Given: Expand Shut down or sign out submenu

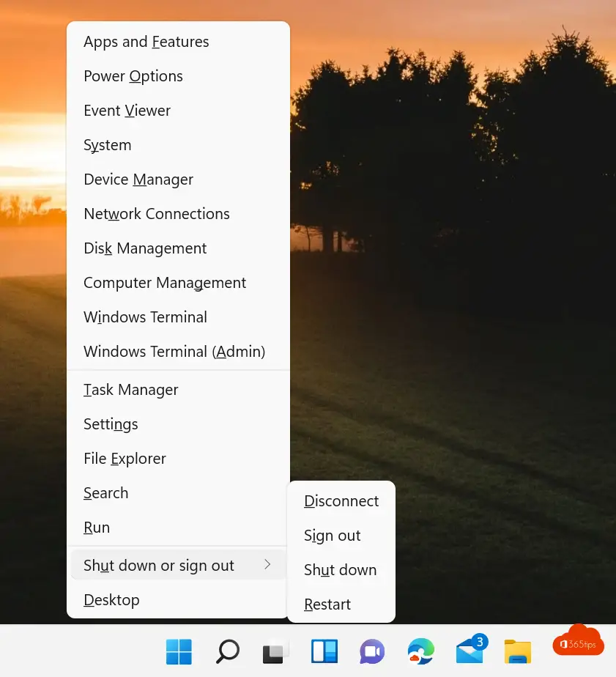Looking at the screenshot, I should pyautogui.click(x=178, y=565).
